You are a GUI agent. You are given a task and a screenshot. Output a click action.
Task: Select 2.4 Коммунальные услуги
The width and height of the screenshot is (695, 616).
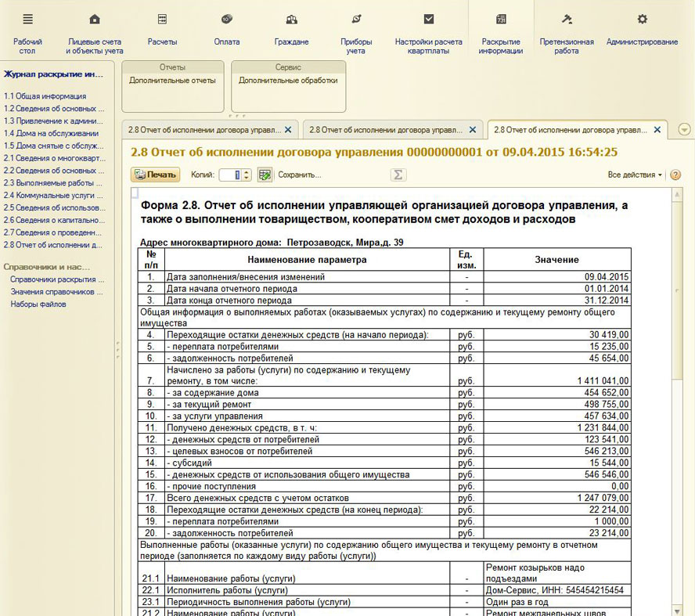pyautogui.click(x=52, y=196)
